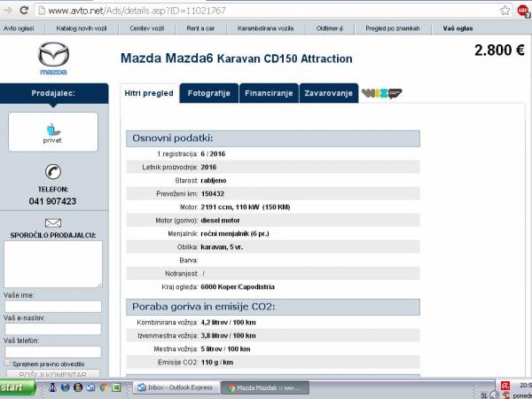
Task: Launch first quick-launch icon beside Start
Action: 52,387
